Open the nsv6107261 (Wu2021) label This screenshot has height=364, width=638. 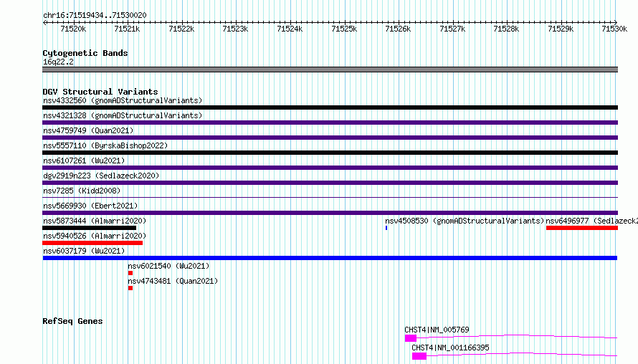84,161
